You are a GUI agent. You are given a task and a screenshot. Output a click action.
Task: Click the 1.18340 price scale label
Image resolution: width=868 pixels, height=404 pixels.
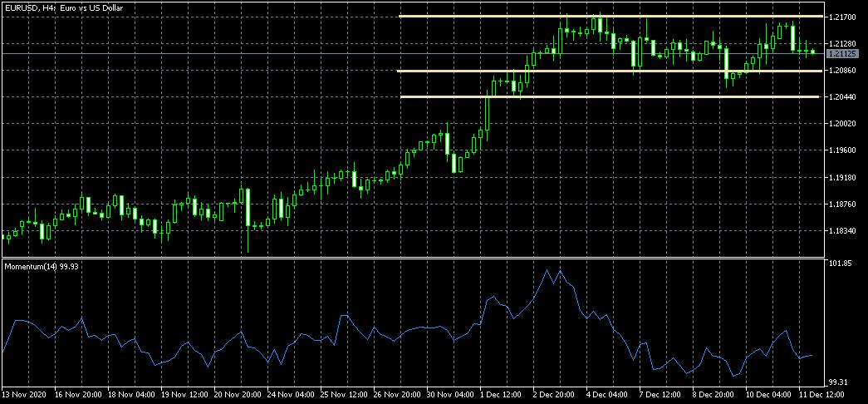point(841,231)
